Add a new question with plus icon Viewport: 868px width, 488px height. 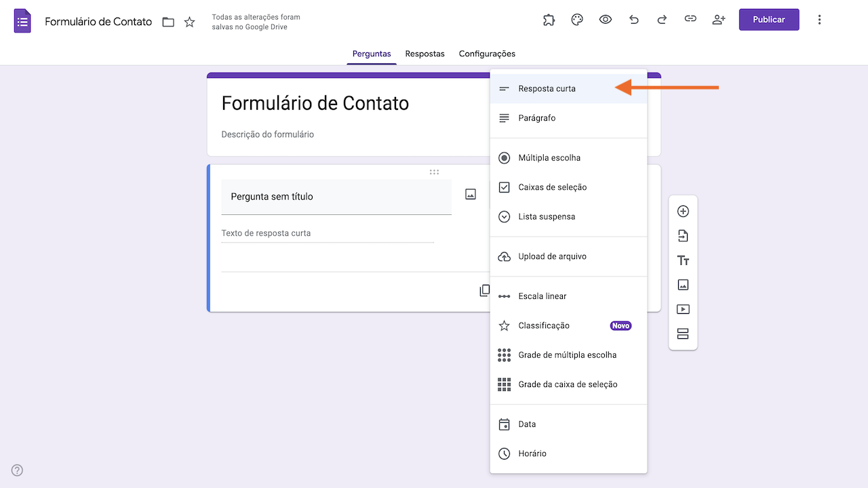683,211
